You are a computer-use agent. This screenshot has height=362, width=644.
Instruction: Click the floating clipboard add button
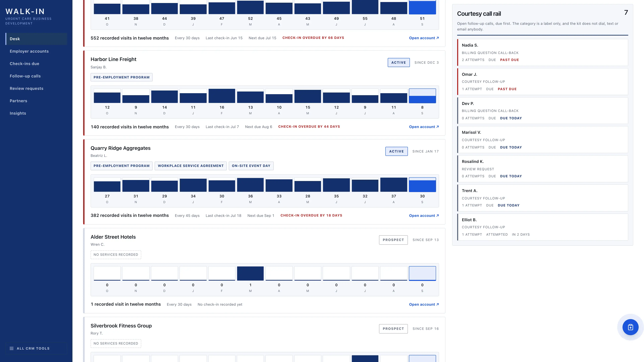click(x=630, y=327)
